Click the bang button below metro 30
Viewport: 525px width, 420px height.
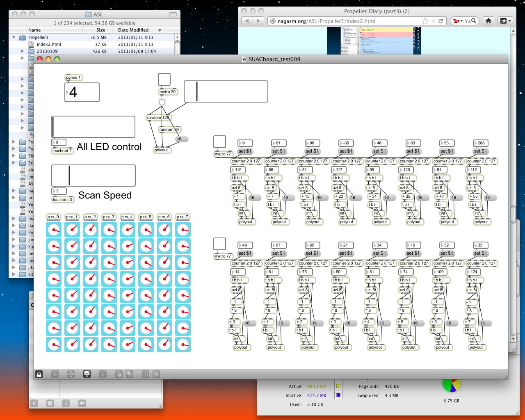pos(162,102)
